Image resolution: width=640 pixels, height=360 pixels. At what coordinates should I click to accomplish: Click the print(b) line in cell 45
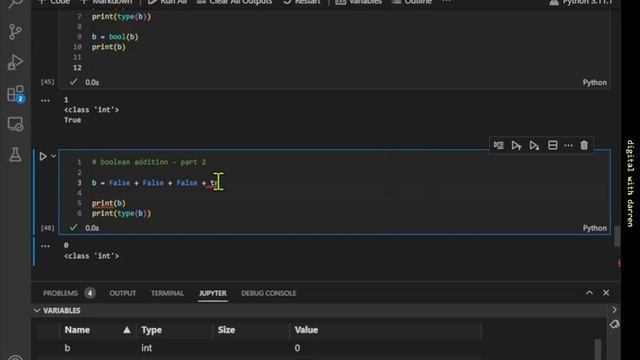coord(109,47)
